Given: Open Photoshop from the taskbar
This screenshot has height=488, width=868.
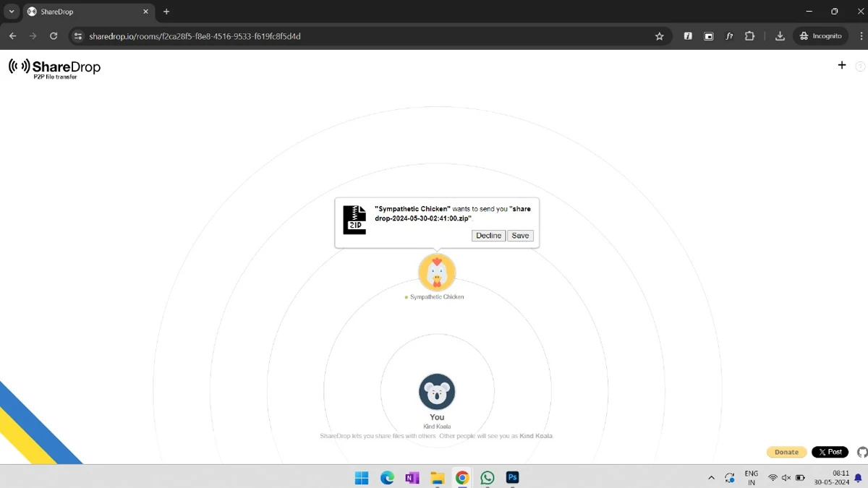Looking at the screenshot, I should point(512,477).
